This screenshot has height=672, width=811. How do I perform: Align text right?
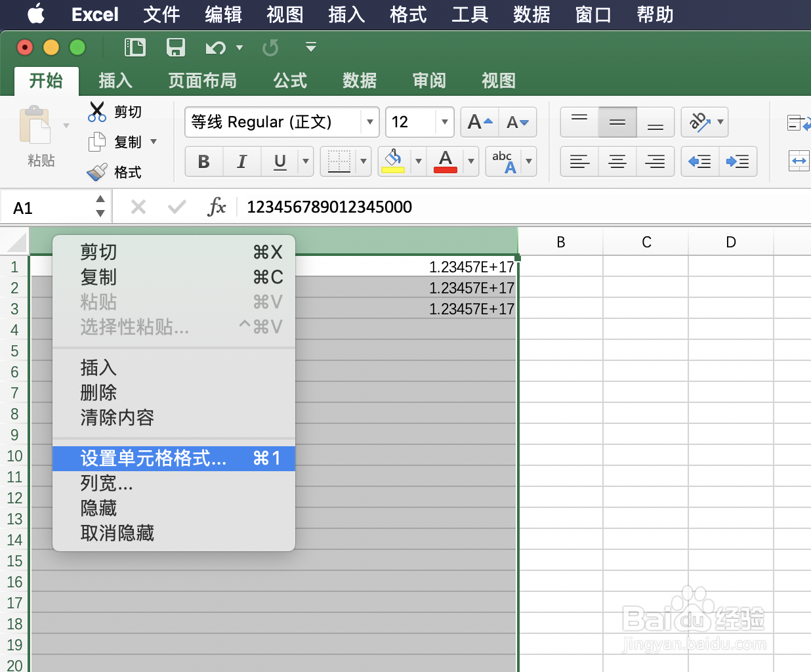click(x=655, y=161)
